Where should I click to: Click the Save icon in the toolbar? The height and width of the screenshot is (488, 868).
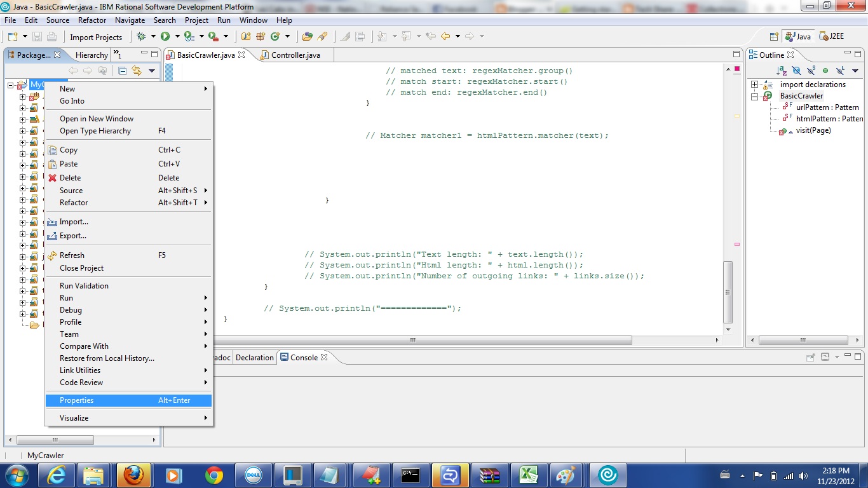coord(37,37)
